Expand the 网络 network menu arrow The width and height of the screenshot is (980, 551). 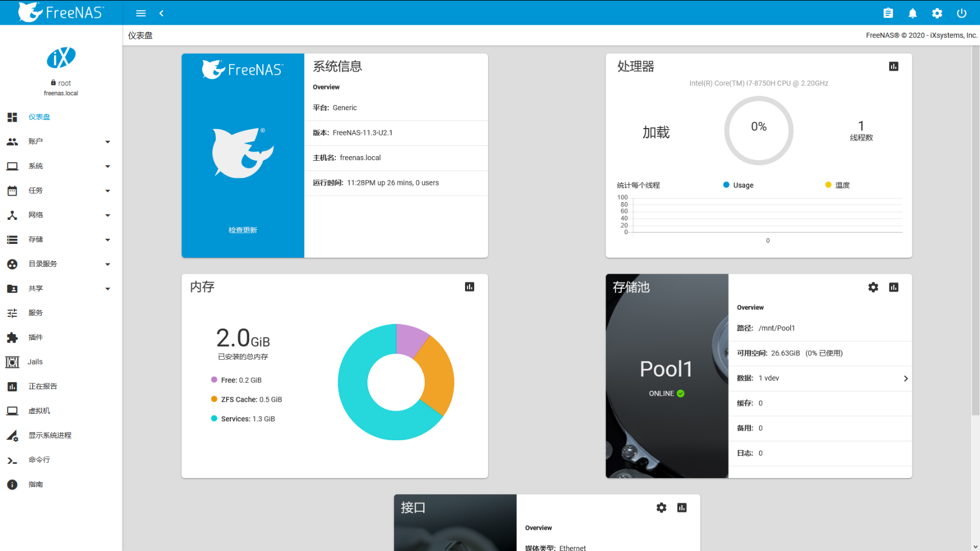[x=107, y=215]
